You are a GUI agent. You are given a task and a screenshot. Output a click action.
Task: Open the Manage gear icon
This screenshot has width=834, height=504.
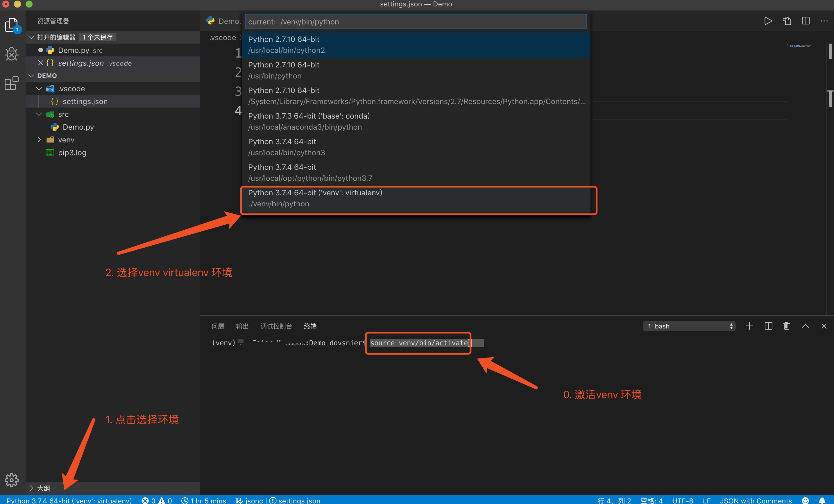click(x=12, y=480)
